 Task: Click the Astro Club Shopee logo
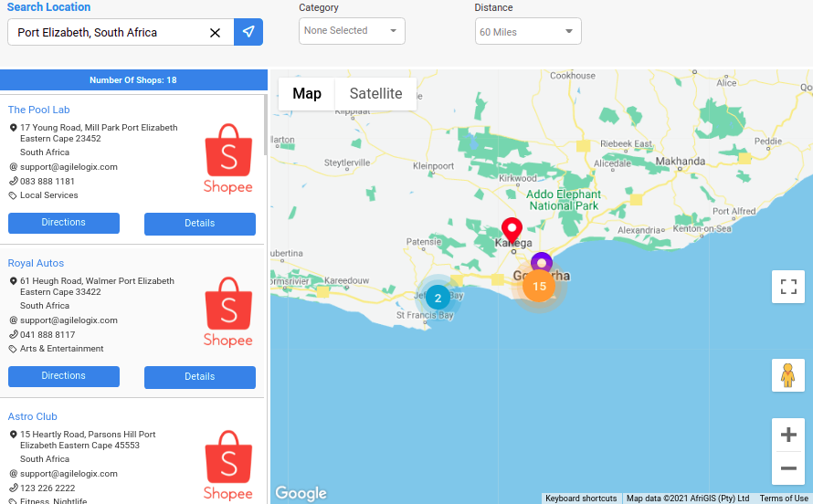[228, 465]
